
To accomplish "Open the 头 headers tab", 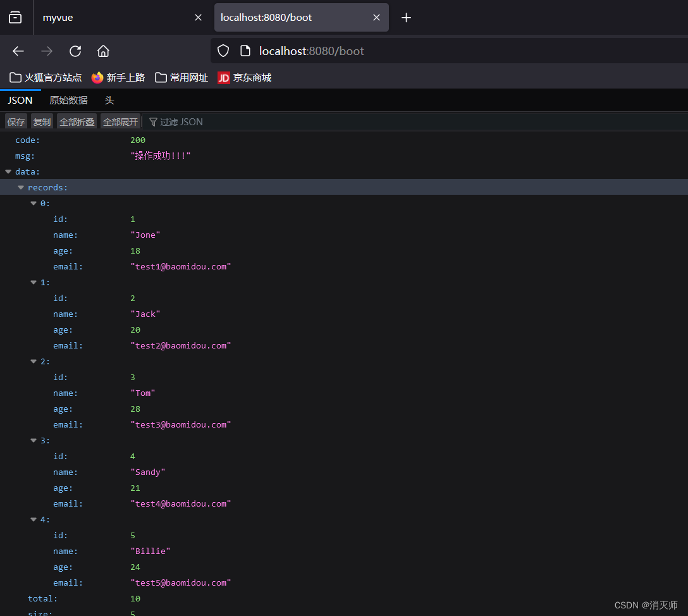I will click(x=109, y=100).
